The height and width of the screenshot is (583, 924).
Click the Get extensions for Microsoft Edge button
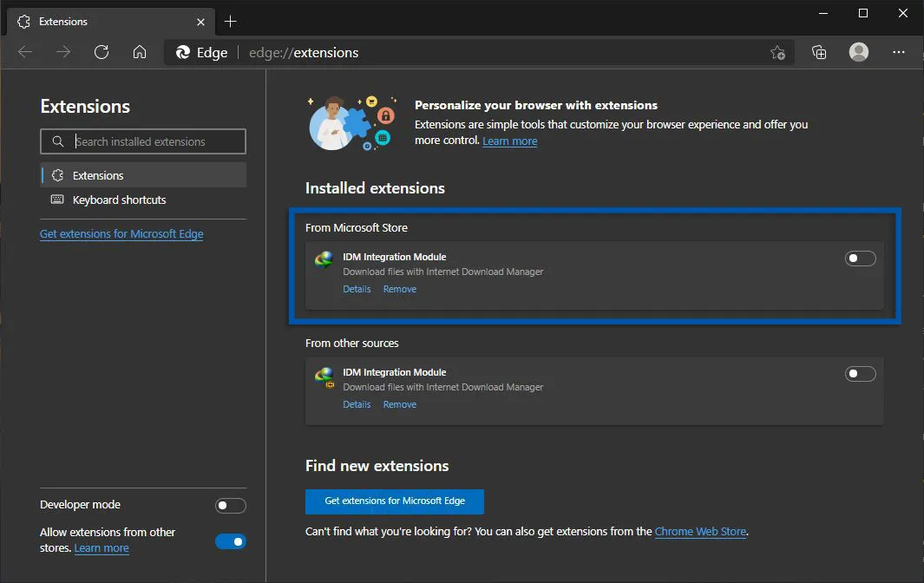395,501
